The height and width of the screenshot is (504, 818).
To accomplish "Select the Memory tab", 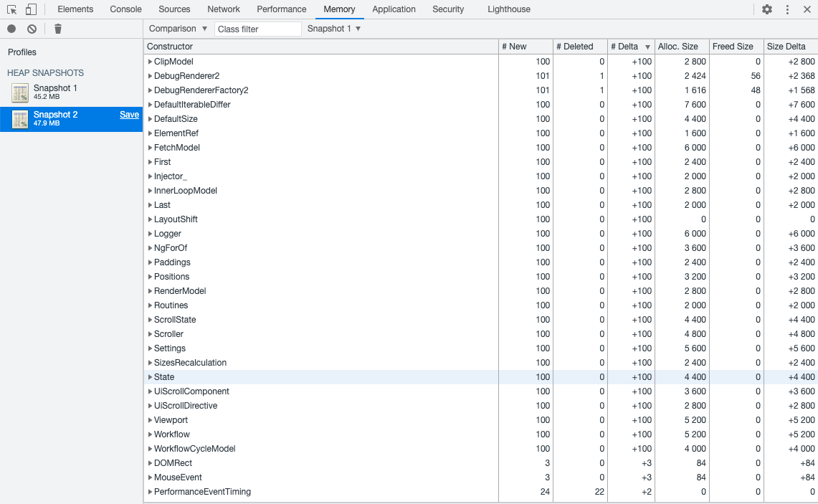I will pos(339,9).
